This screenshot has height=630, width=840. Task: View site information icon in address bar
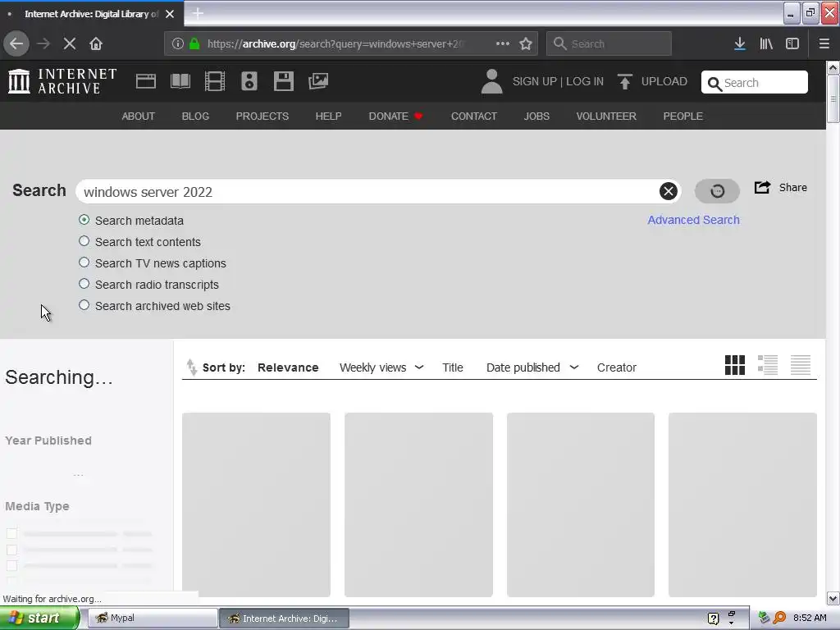coord(177,43)
